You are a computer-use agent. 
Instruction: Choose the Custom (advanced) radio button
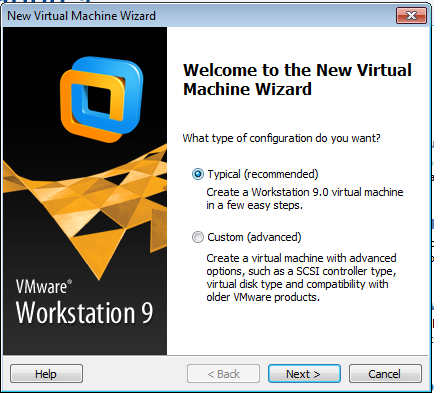point(198,237)
